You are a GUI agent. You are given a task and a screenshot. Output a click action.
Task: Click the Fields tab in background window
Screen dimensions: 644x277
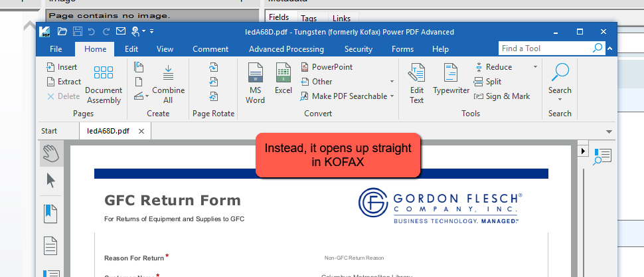pyautogui.click(x=279, y=17)
